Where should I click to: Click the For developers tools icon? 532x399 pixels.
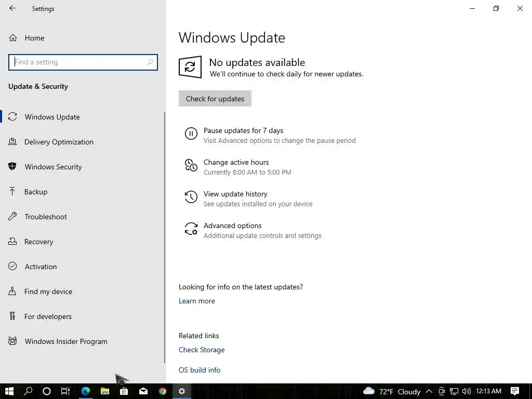pos(12,316)
